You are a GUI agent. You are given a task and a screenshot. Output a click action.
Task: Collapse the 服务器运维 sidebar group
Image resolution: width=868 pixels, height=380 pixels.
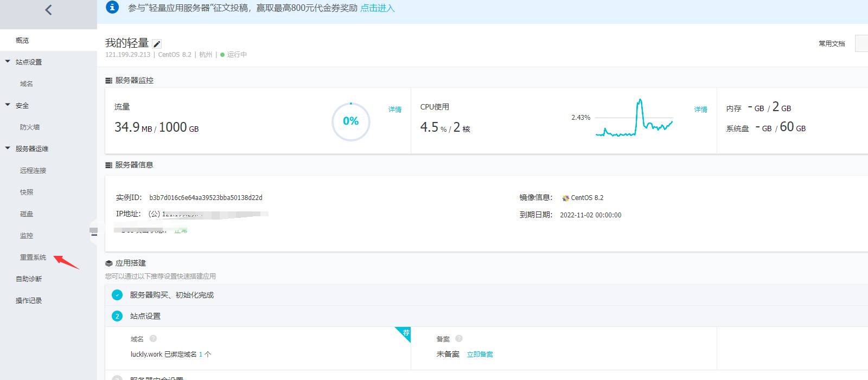pyautogui.click(x=8, y=149)
